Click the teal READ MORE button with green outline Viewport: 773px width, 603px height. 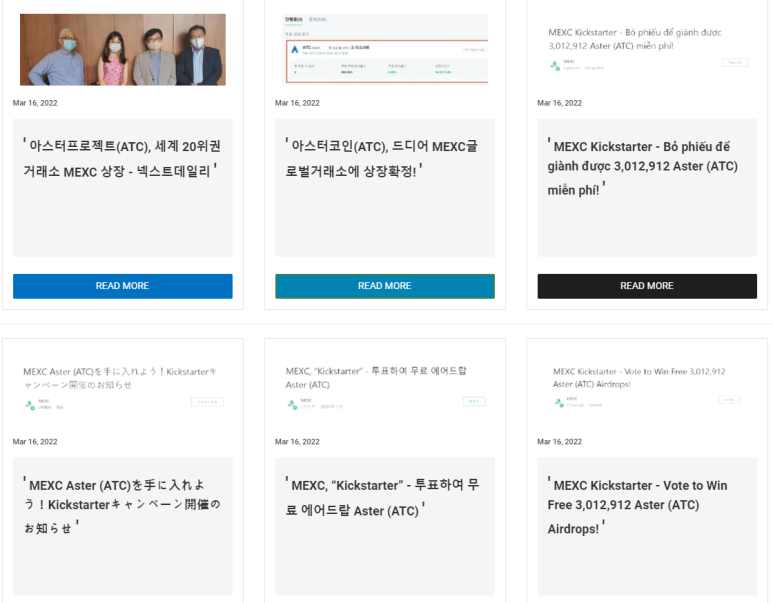pos(385,286)
